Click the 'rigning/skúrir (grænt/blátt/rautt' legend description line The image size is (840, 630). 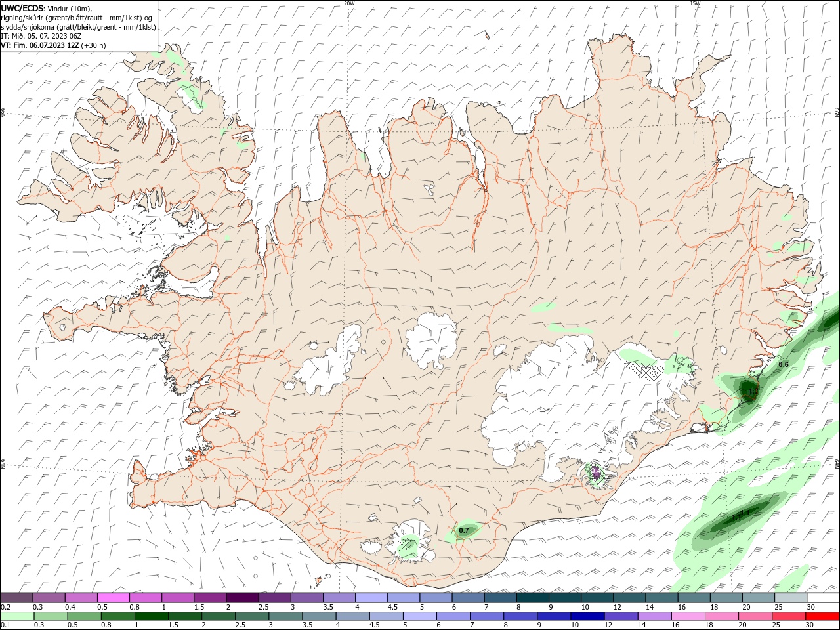point(77,18)
